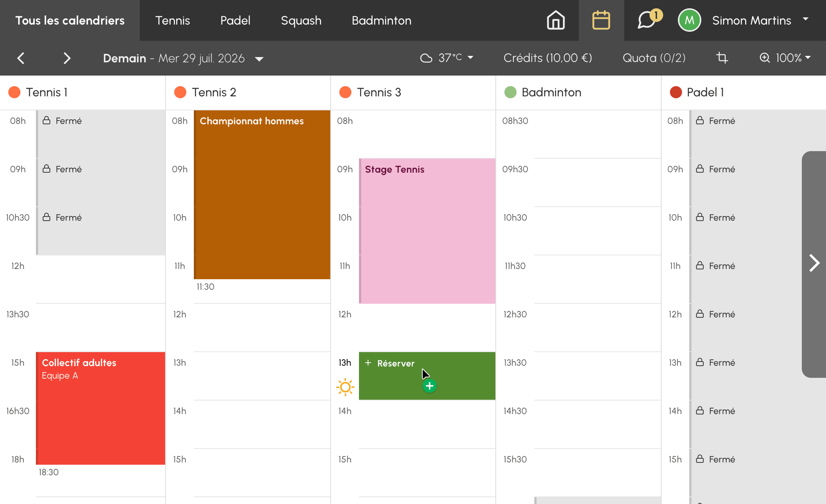
Task: Expand Simon Martins account menu arrow
Action: point(806,19)
